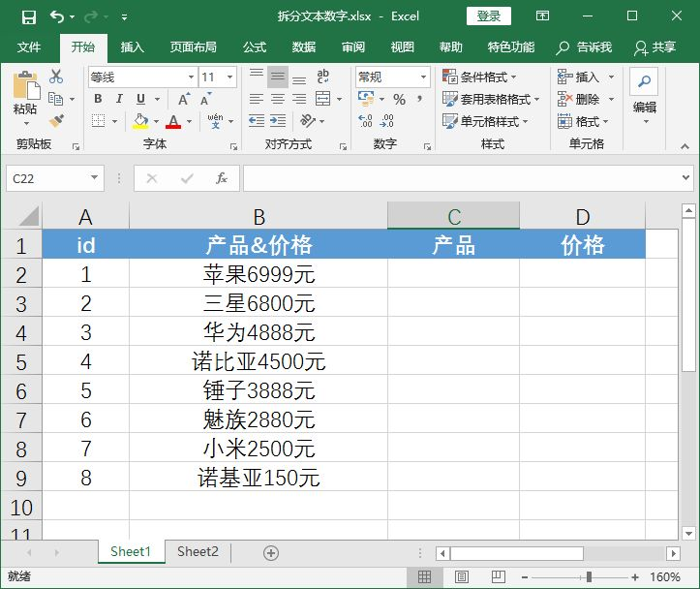
Task: Apply the yellow fill color bucket
Action: click(x=140, y=121)
